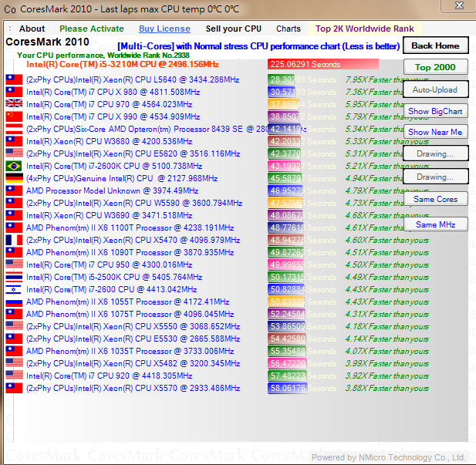The width and height of the screenshot is (476, 465).
Task: Click the Back Home button
Action: pyautogui.click(x=435, y=45)
